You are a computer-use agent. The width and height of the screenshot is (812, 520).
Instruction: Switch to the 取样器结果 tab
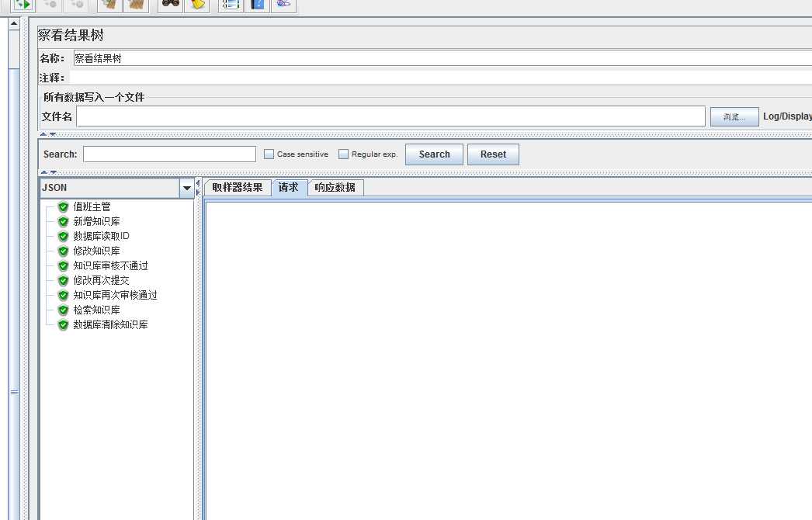coord(238,188)
